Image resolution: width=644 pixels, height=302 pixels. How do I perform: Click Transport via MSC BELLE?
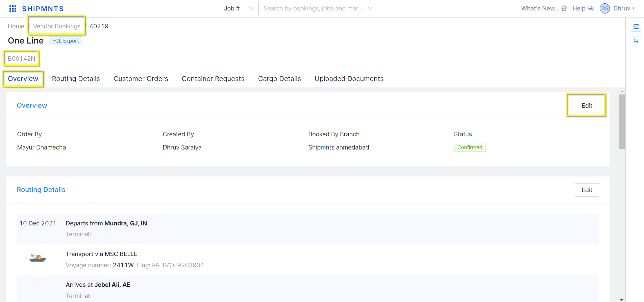click(102, 254)
